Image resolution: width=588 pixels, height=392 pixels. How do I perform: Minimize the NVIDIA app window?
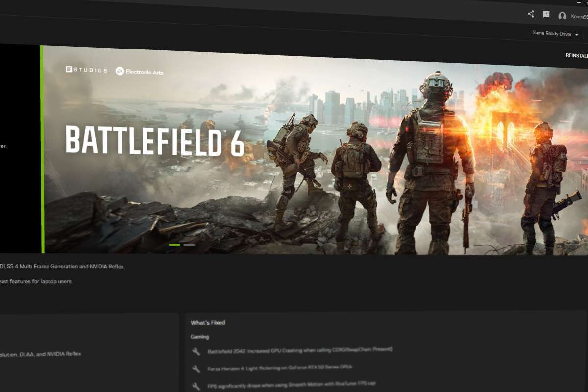(x=579, y=2)
